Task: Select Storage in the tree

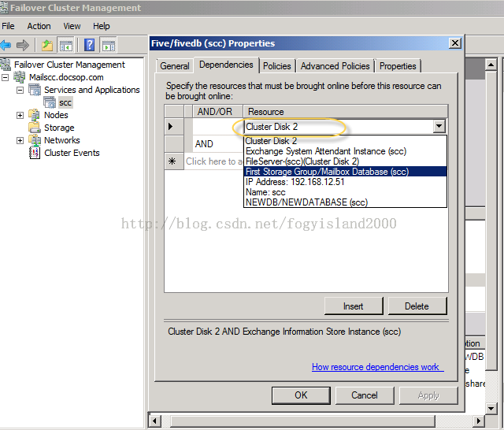Action: coord(59,128)
